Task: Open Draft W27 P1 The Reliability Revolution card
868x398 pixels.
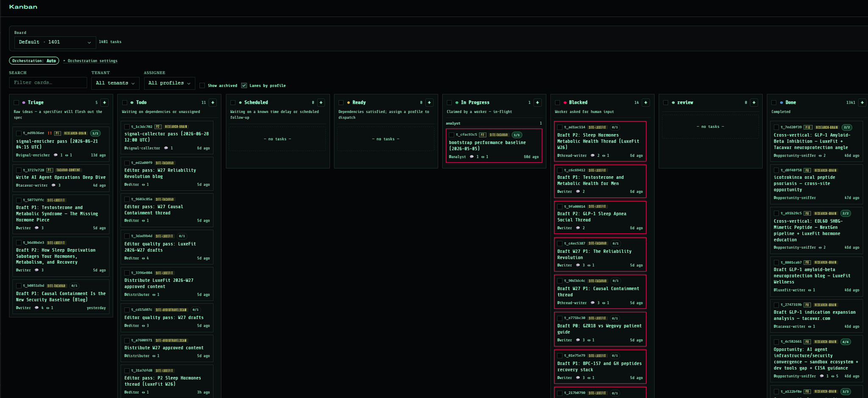Action: point(600,254)
